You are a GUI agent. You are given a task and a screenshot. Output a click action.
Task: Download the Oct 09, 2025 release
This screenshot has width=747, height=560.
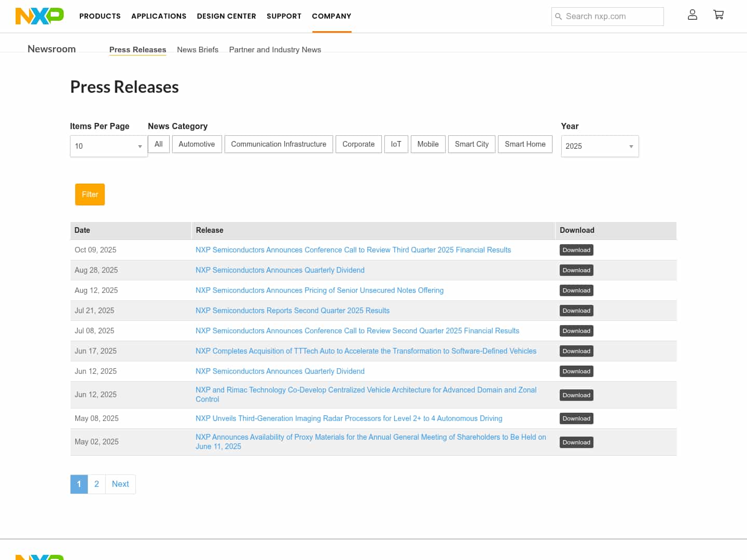(576, 250)
